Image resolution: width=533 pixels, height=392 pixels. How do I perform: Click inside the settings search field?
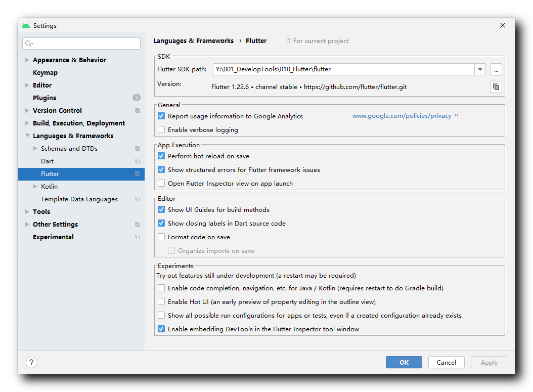coord(81,43)
